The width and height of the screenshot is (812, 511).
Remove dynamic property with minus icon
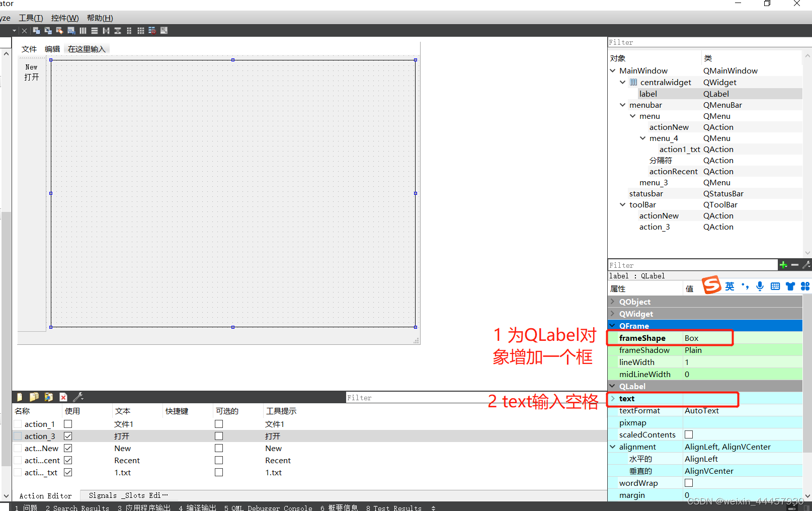coord(795,265)
